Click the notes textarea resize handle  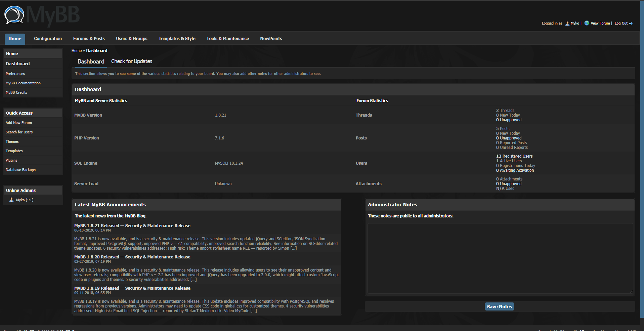[631, 292]
